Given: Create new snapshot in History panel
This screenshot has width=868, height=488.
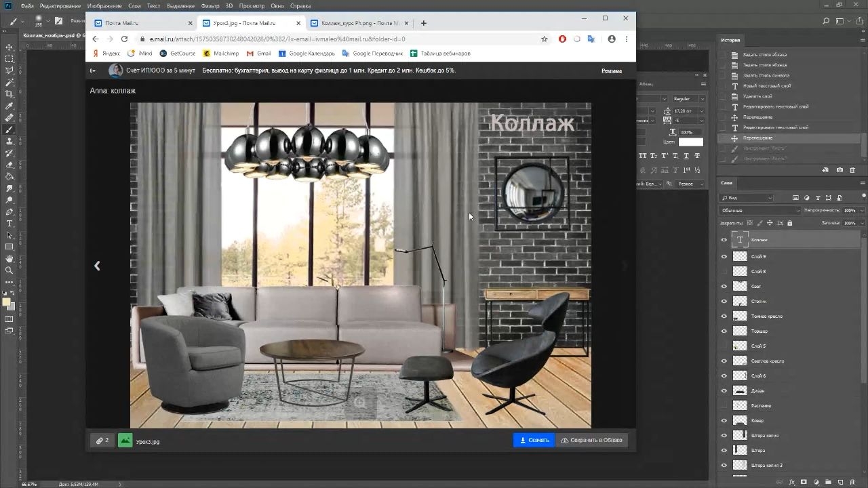Looking at the screenshot, I should point(840,169).
